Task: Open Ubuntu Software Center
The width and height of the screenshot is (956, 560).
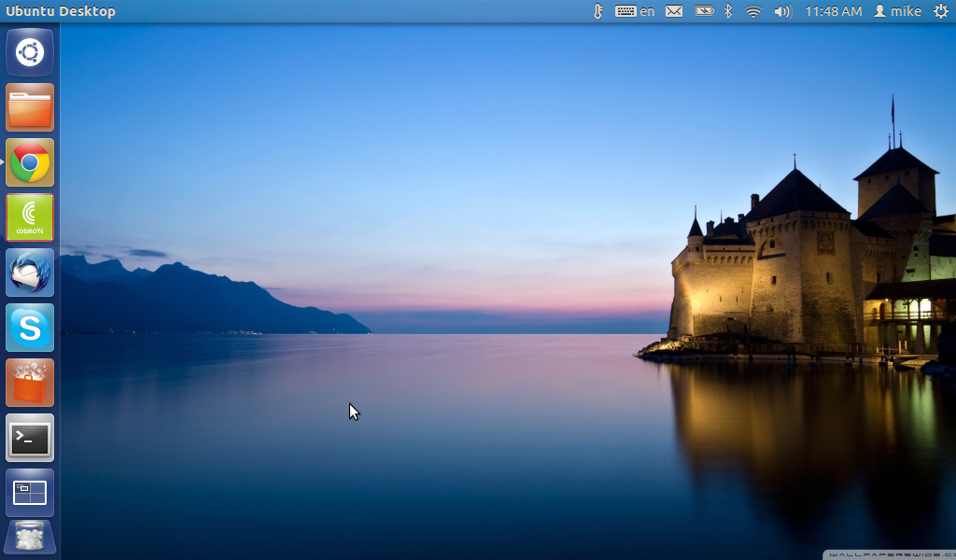Action: [x=30, y=383]
